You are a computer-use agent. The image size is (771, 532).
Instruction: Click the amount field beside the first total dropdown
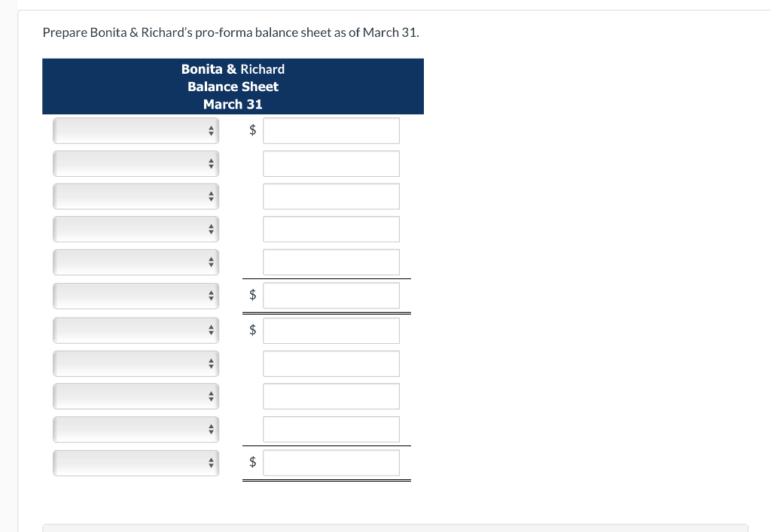[331, 295]
